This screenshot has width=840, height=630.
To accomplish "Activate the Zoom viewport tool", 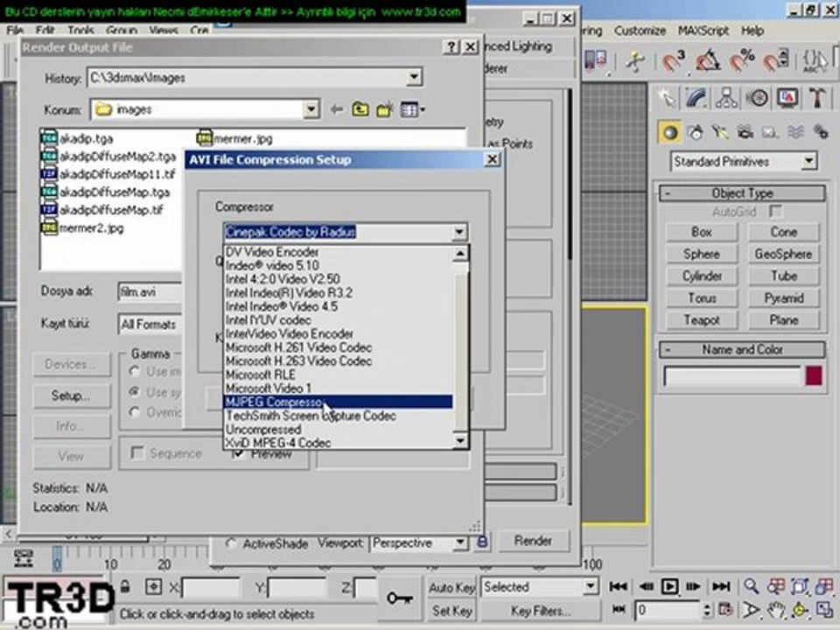I will 751,586.
